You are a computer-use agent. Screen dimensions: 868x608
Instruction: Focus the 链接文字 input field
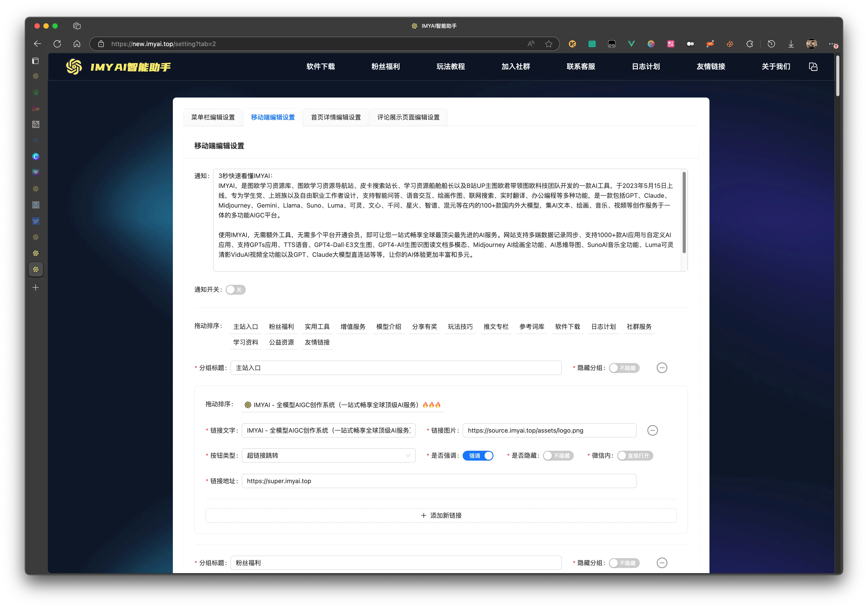(328, 430)
